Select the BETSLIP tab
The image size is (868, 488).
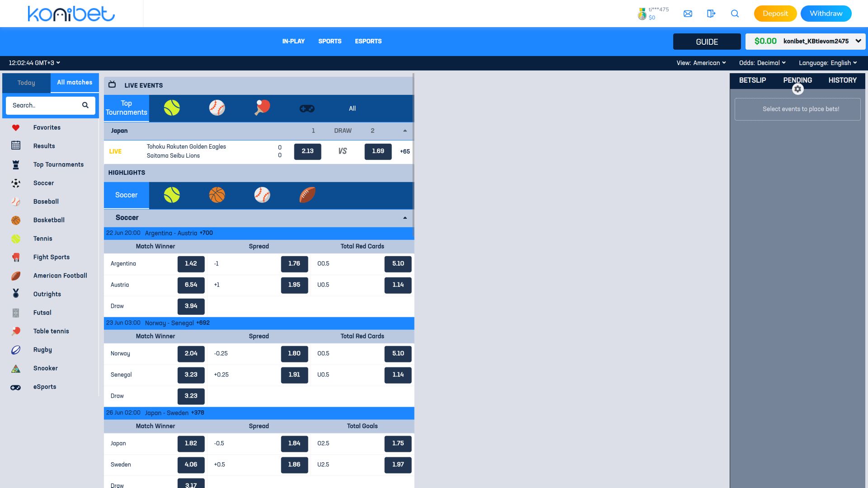[x=752, y=80]
